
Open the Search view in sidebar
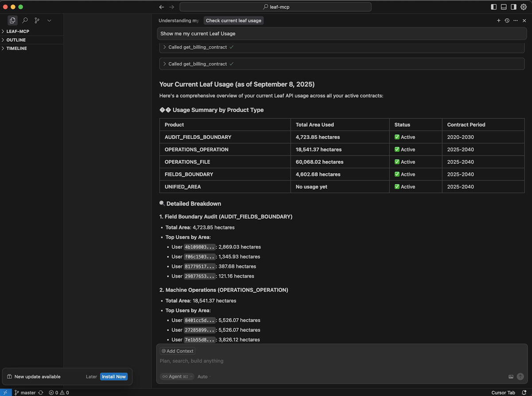click(25, 20)
